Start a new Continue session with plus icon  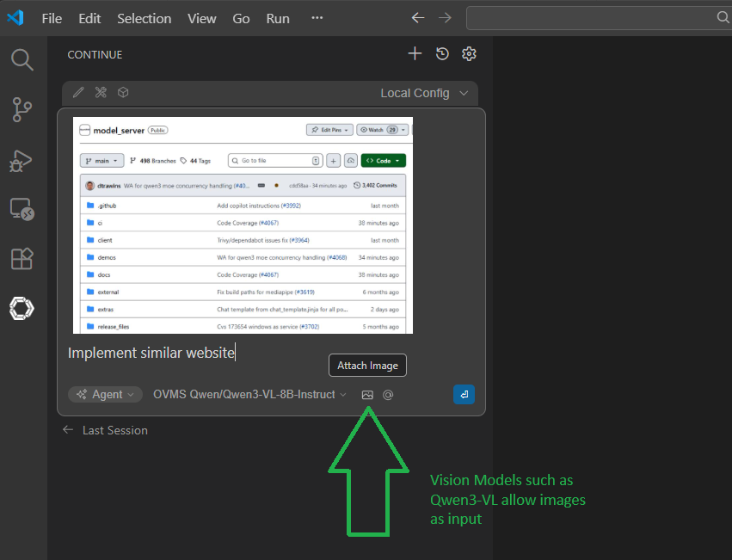pyautogui.click(x=415, y=54)
